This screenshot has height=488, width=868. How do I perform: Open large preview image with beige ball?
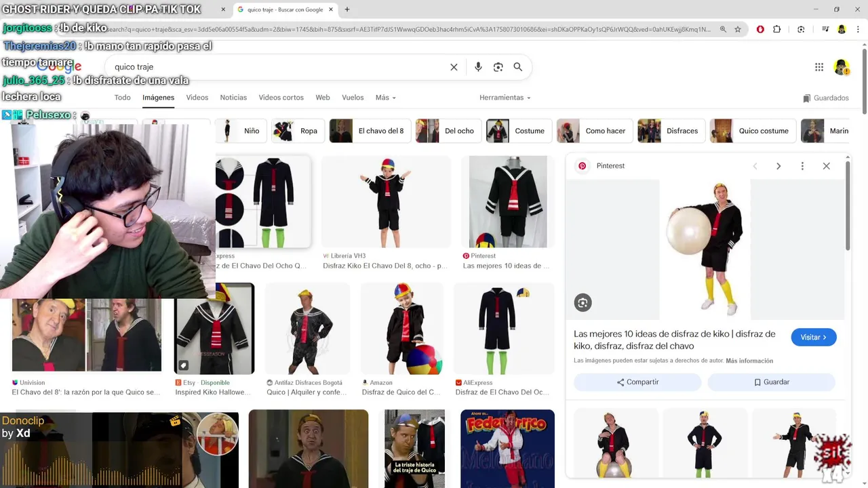click(705, 249)
